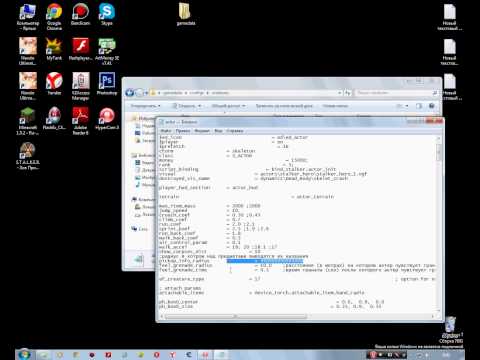Open the Format menu in Notepad
This screenshot has width=480, height=360.
[202, 131]
